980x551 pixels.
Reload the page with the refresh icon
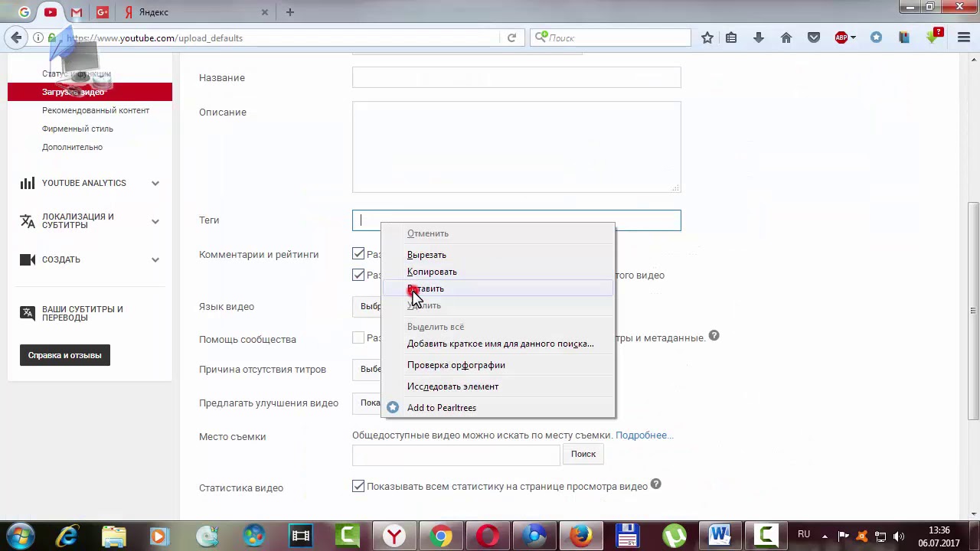[x=511, y=37]
